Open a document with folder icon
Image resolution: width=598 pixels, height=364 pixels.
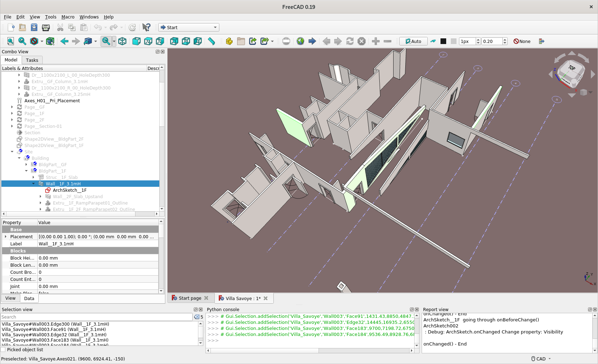coord(22,27)
